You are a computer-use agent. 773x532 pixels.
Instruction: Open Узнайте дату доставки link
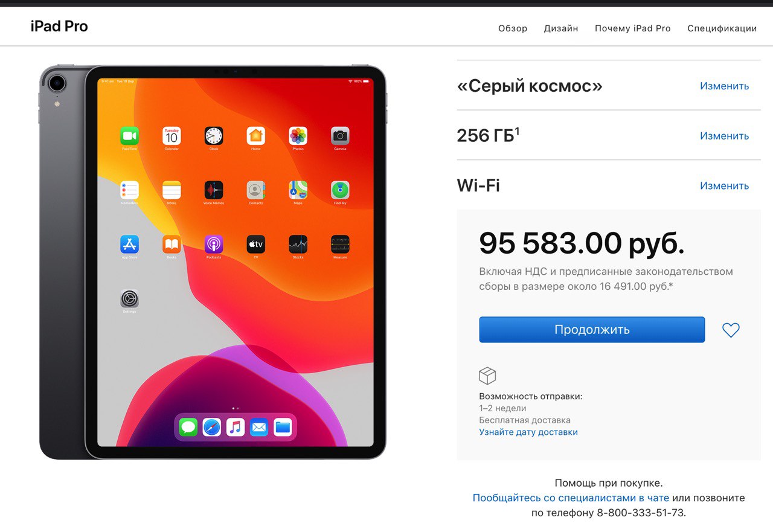tap(528, 432)
